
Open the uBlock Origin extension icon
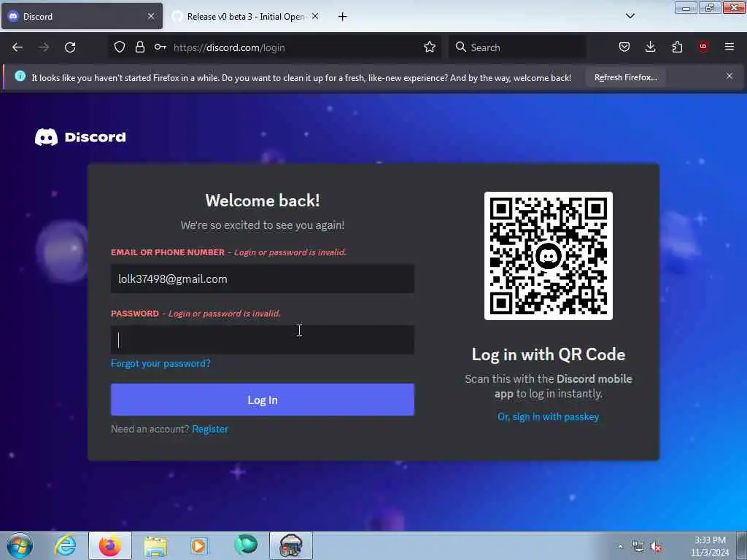(x=703, y=47)
